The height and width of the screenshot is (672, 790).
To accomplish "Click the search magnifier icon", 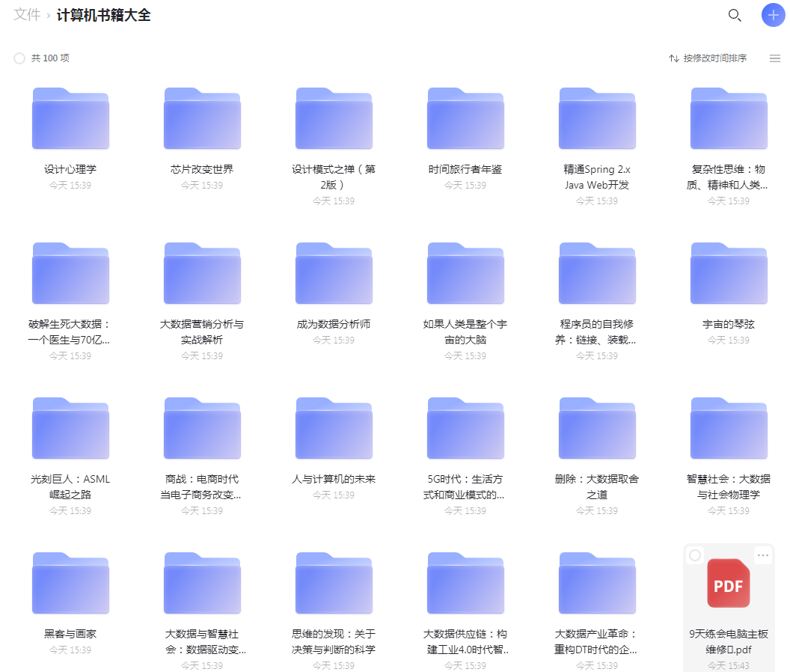I will coord(735,16).
